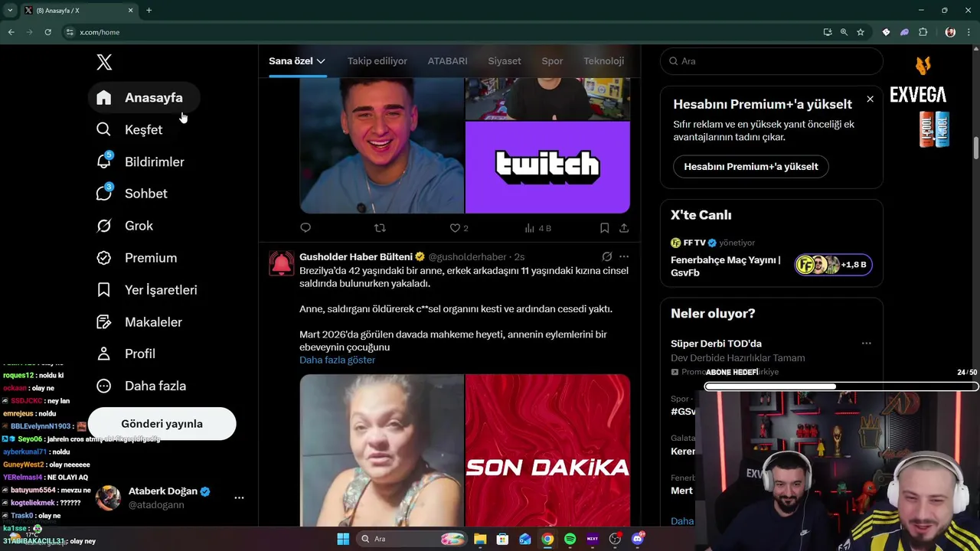Open options for Süper Derbi TOD'da trend
Screen dimensions: 980x551
[867, 344]
